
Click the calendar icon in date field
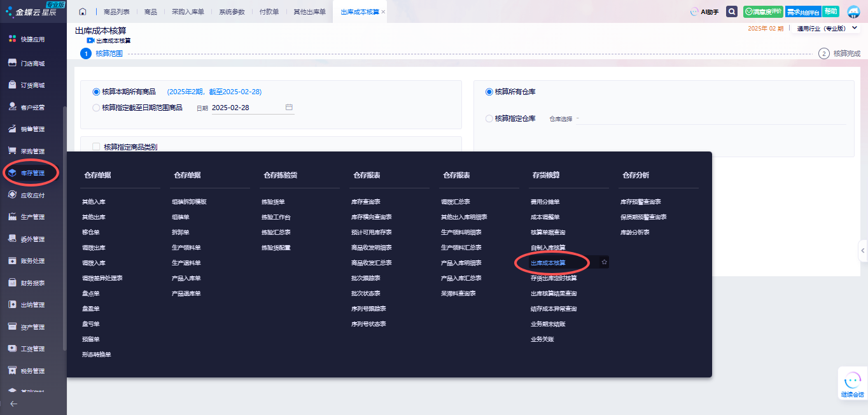tap(289, 108)
